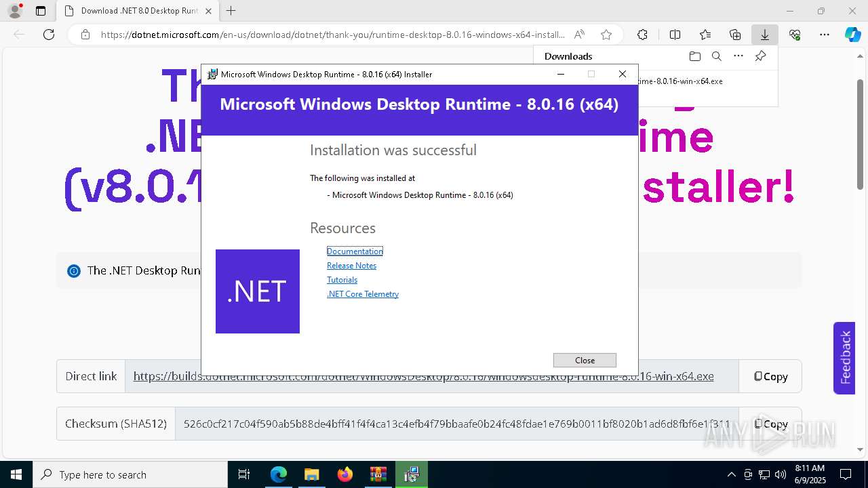Pin the Downloads panel
868x488 pixels.
click(x=760, y=56)
